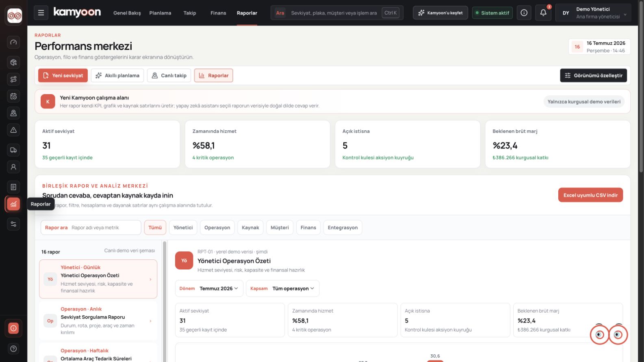Open the sliders settings icon in sidebar

(x=13, y=224)
